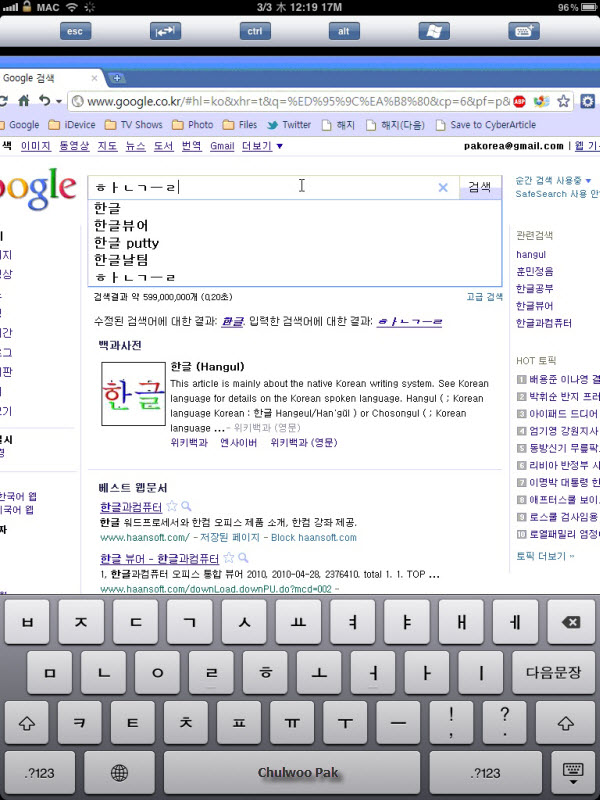Toggle the ctrl modifier key
This screenshot has height=800, width=600.
coord(255,31)
